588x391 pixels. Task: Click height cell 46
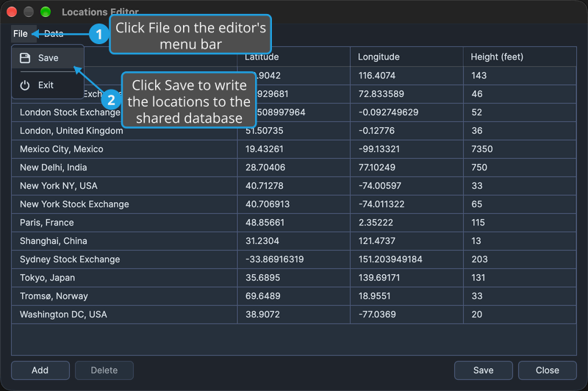(x=520, y=94)
